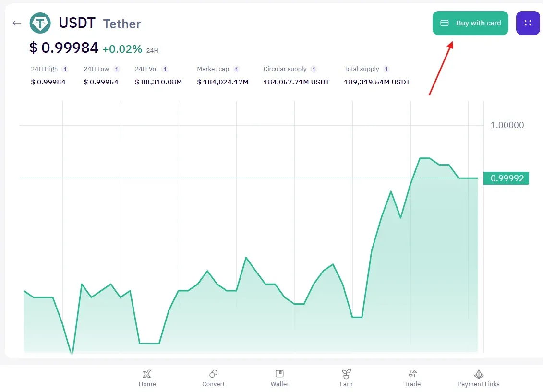Click the 0.99992 current price label on chart
Viewport: 543px width, 392px height.
pyautogui.click(x=507, y=178)
